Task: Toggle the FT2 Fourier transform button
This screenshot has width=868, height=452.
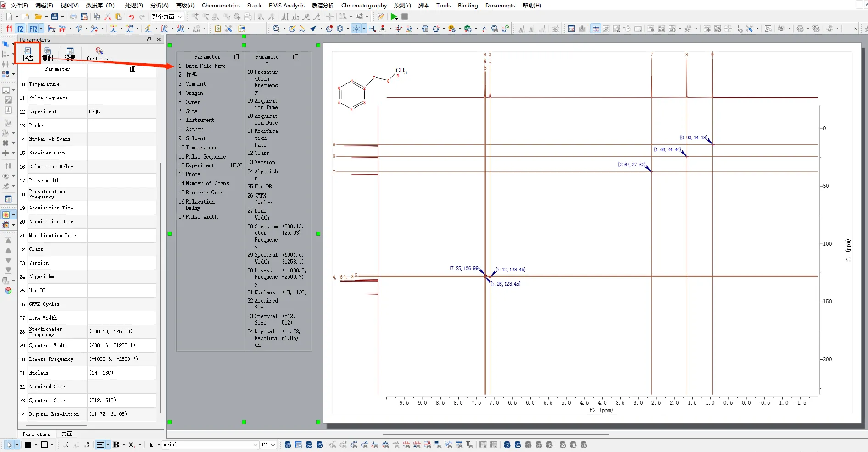Action: point(33,28)
